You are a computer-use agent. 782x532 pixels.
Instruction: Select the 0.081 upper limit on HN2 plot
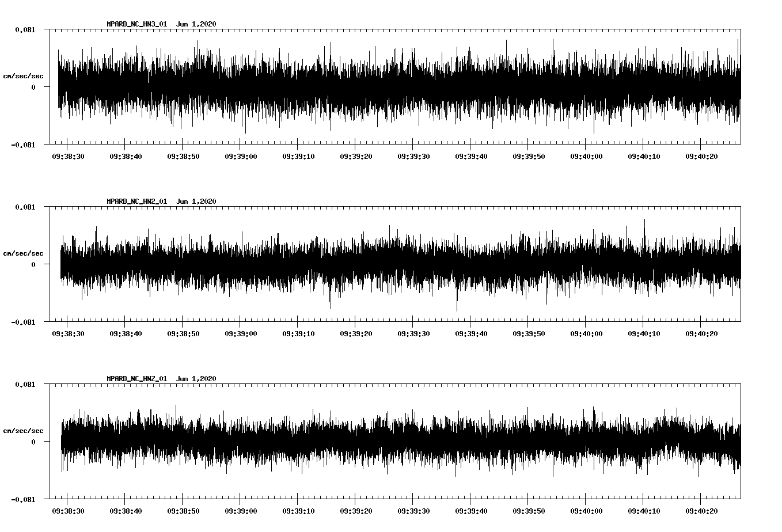25,207
